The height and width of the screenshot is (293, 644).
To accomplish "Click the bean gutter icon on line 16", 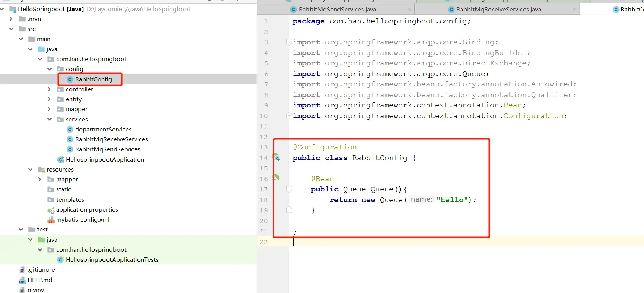I will click(276, 177).
